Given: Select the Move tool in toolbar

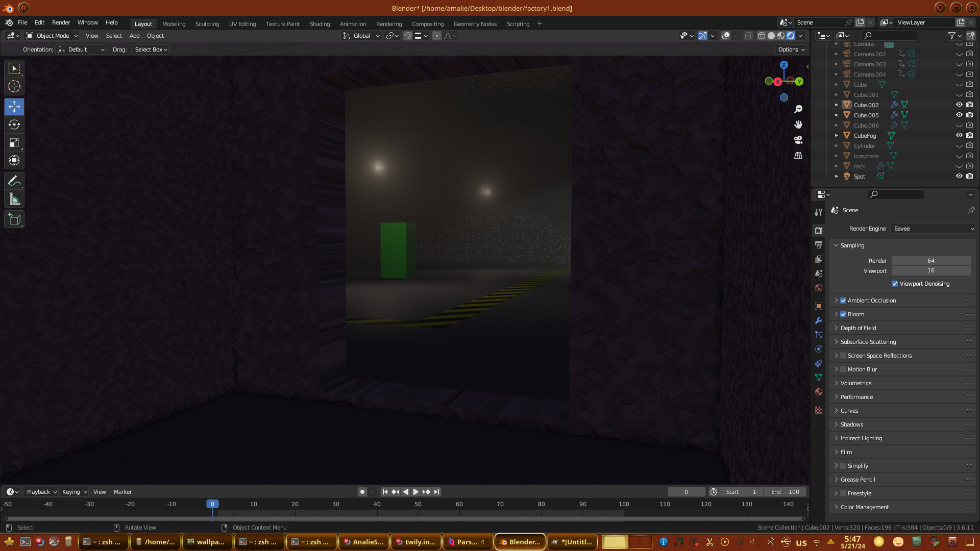Looking at the screenshot, I should [14, 107].
